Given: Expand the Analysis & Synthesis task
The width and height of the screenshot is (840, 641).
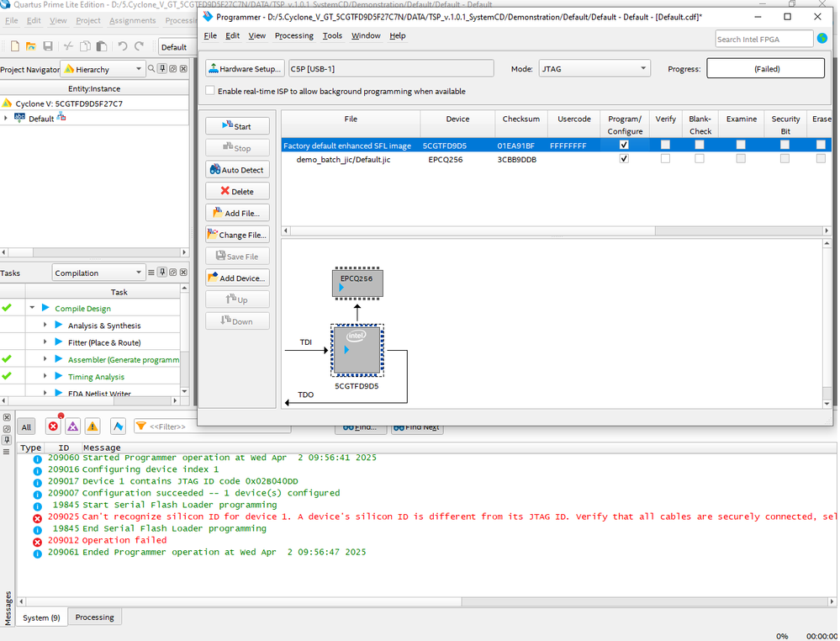Looking at the screenshot, I should pyautogui.click(x=45, y=326).
